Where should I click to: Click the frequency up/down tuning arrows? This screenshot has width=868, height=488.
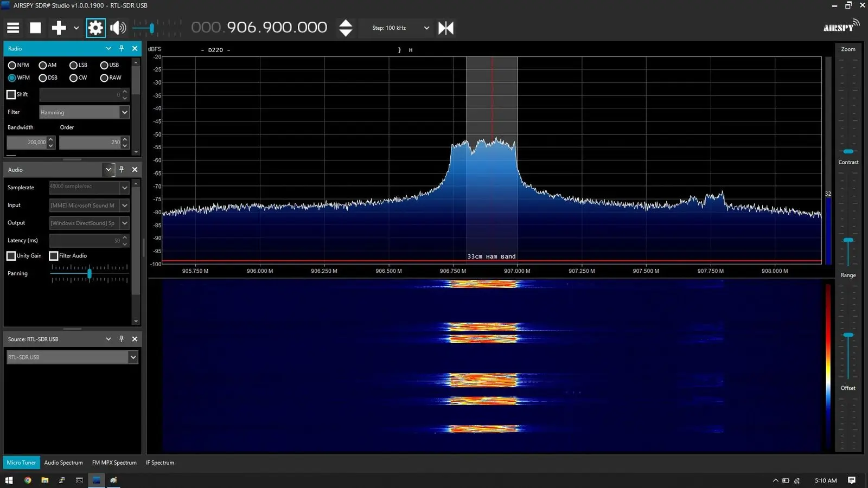point(346,28)
